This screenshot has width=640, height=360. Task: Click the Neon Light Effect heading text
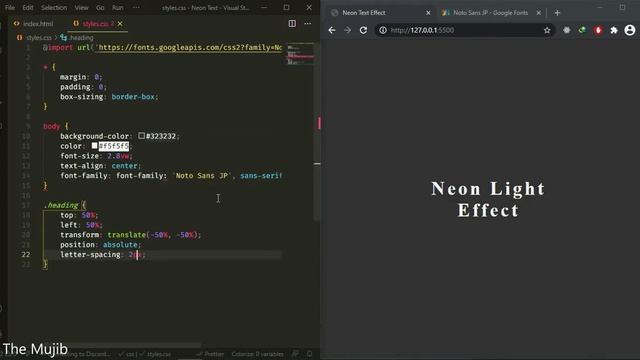pos(488,200)
